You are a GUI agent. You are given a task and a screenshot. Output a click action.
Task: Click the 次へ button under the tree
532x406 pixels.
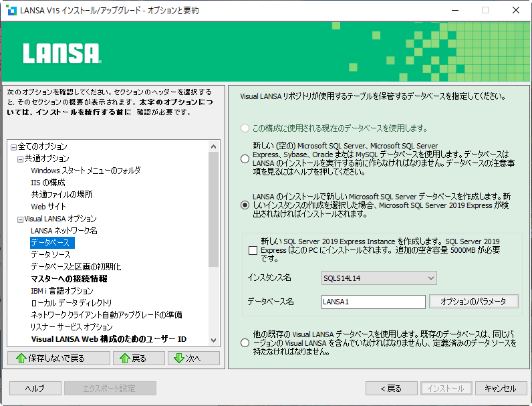(x=194, y=358)
